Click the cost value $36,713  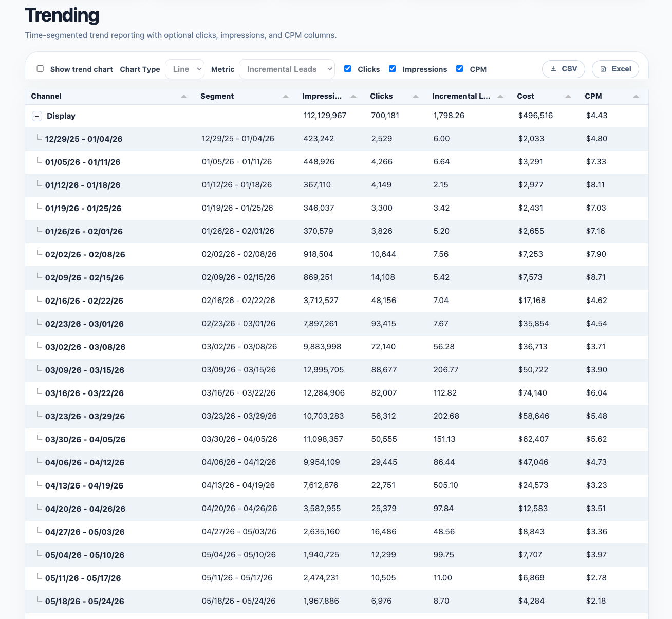tap(532, 347)
